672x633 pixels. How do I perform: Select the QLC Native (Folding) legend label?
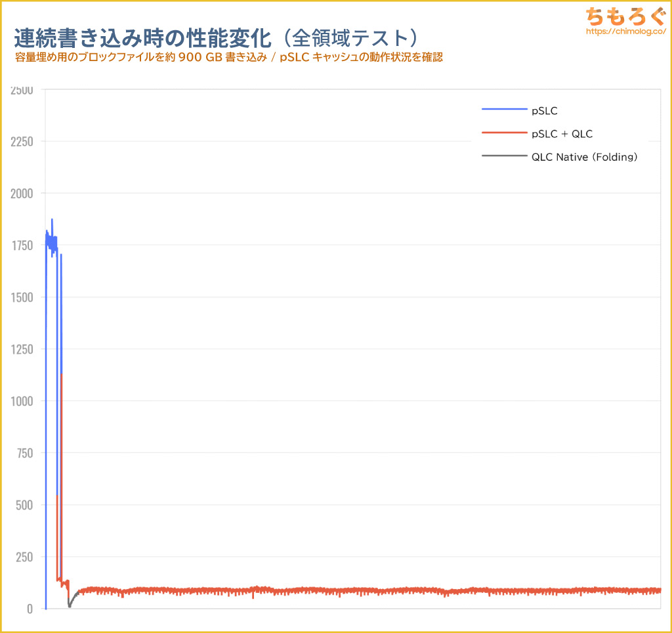click(x=585, y=157)
